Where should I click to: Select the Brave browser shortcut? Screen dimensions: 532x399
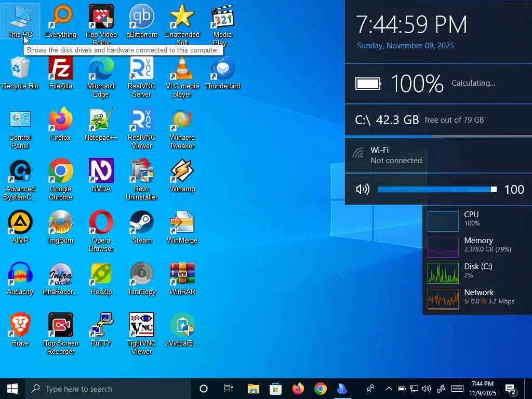20,330
